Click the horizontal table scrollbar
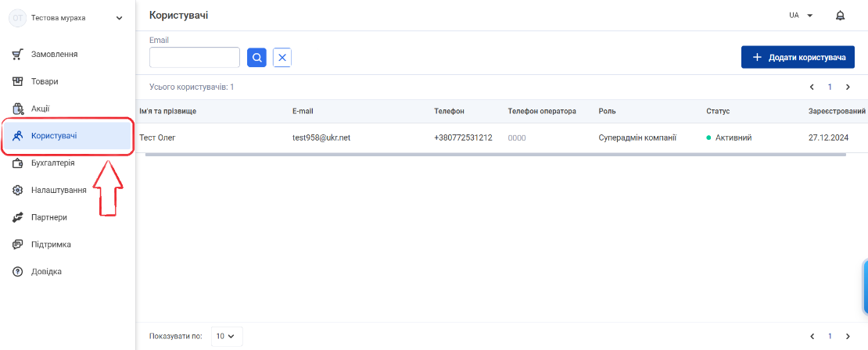Image resolution: width=868 pixels, height=350 pixels. 496,154
